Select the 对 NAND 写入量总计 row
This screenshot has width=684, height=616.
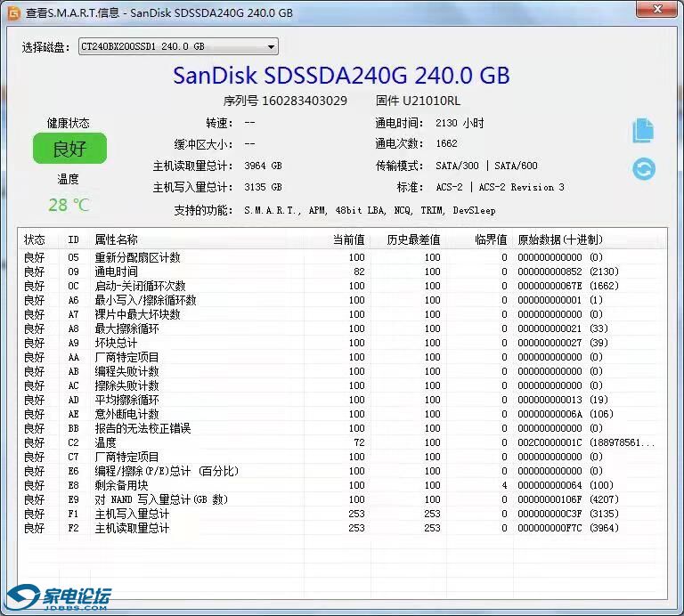(342, 499)
